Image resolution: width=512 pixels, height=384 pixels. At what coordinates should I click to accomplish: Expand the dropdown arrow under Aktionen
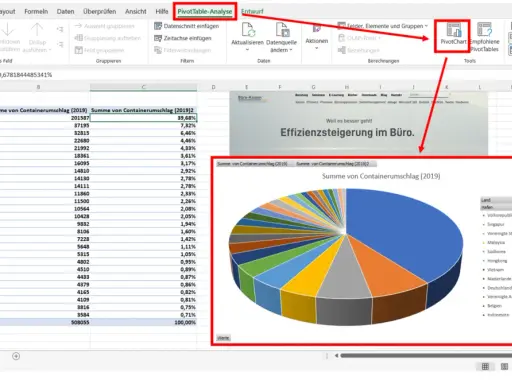(316, 48)
